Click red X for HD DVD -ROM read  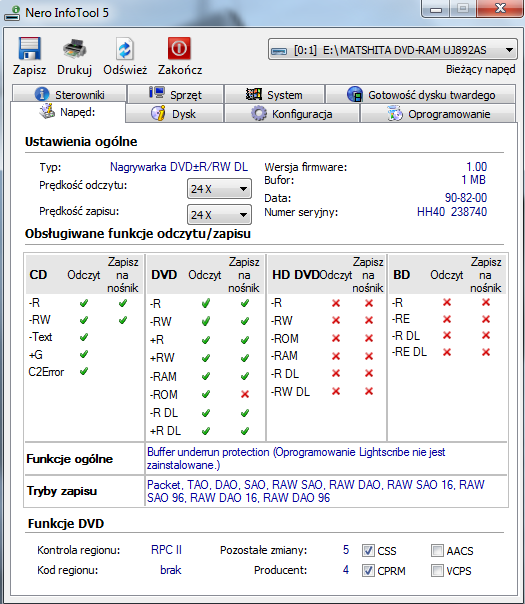[336, 338]
